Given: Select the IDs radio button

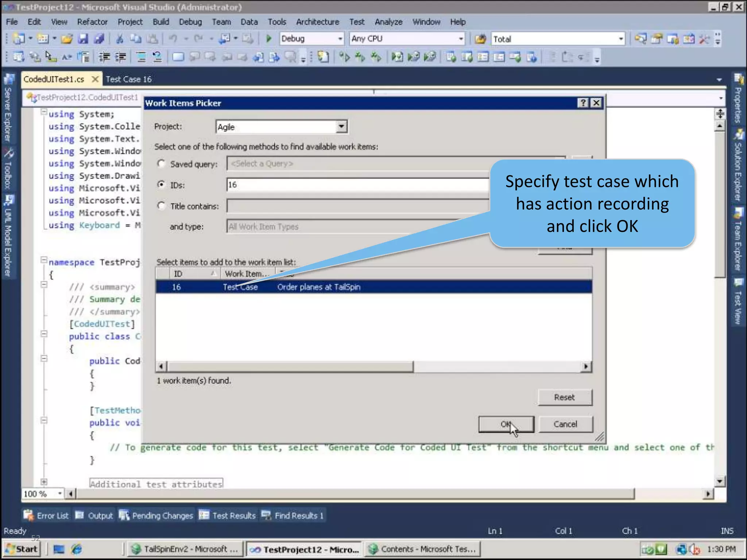Looking at the screenshot, I should [x=161, y=184].
